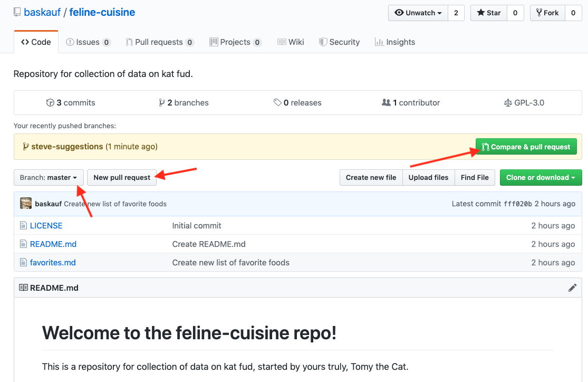Click the branches fork icon
This screenshot has width=588, height=382.
click(x=161, y=102)
